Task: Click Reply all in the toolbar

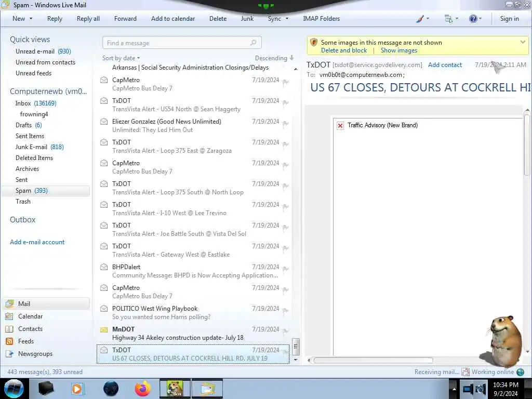Action: point(88,19)
